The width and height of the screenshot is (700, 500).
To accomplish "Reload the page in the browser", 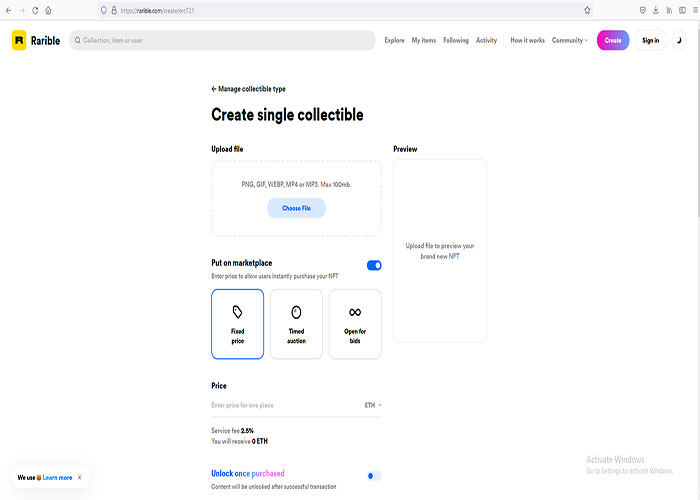I will click(35, 10).
